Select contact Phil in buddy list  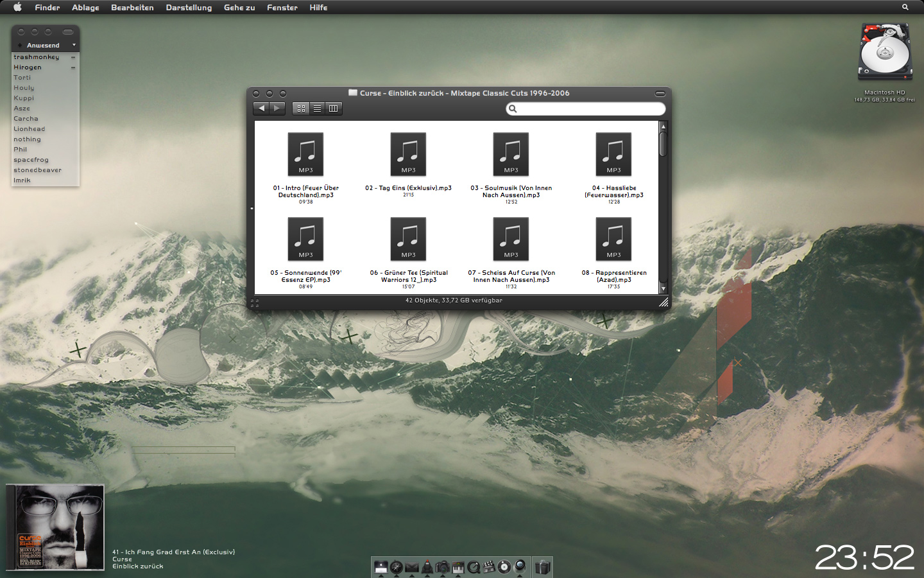(45, 150)
